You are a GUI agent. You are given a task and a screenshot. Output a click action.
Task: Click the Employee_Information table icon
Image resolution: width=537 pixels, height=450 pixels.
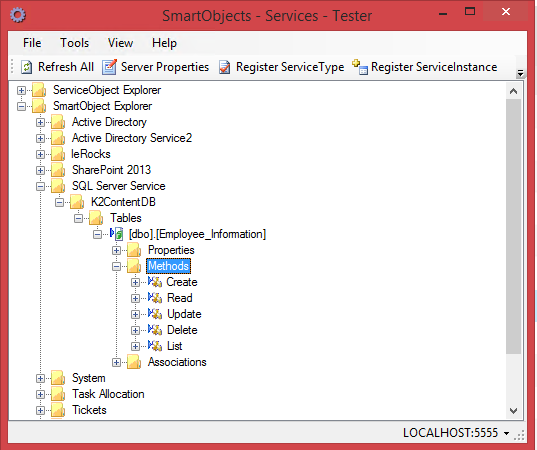(116, 234)
